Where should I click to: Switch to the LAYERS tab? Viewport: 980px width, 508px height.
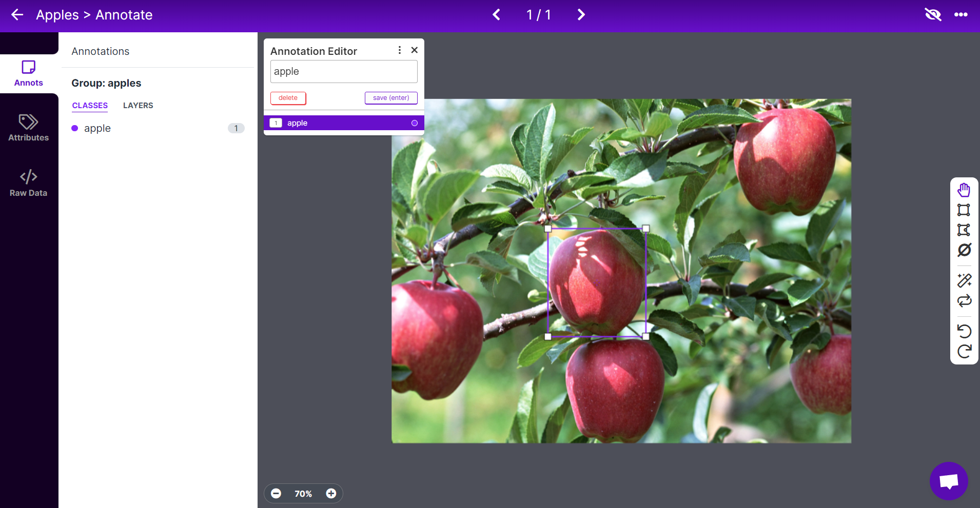[x=138, y=106]
